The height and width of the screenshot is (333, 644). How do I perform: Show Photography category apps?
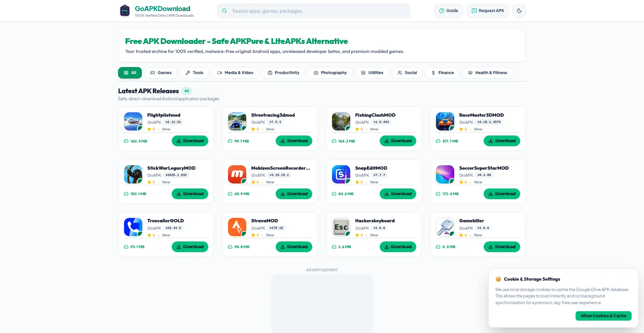click(x=330, y=73)
